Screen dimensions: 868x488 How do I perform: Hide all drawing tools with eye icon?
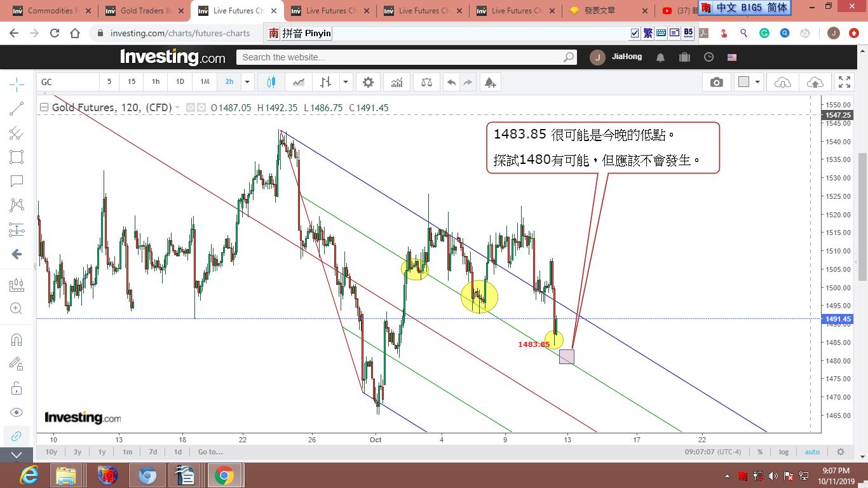[x=17, y=412]
